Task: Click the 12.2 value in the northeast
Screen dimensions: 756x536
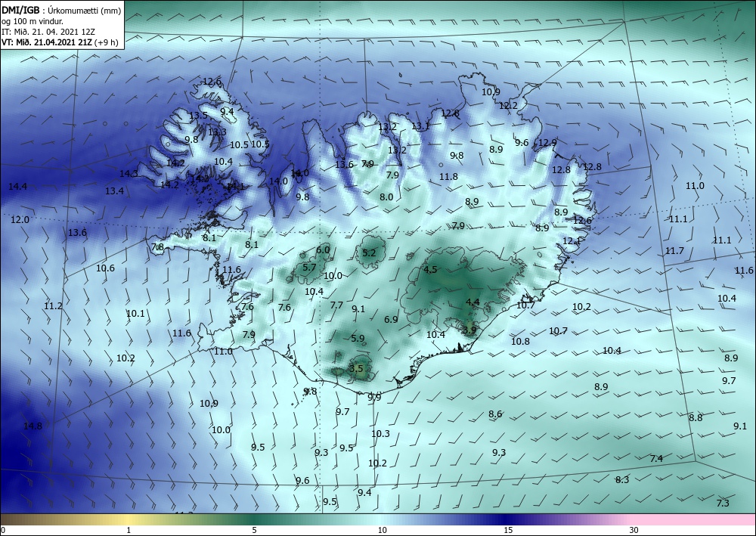Action: (x=508, y=106)
